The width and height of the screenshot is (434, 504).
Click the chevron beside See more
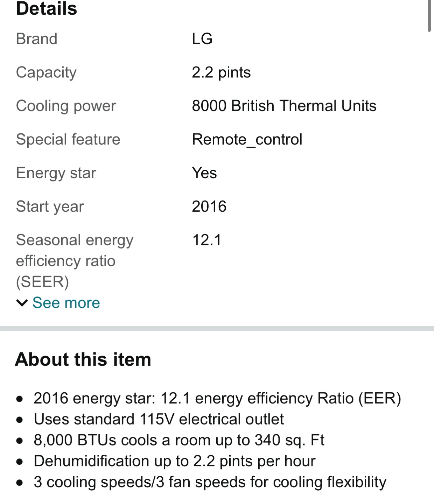(x=22, y=303)
